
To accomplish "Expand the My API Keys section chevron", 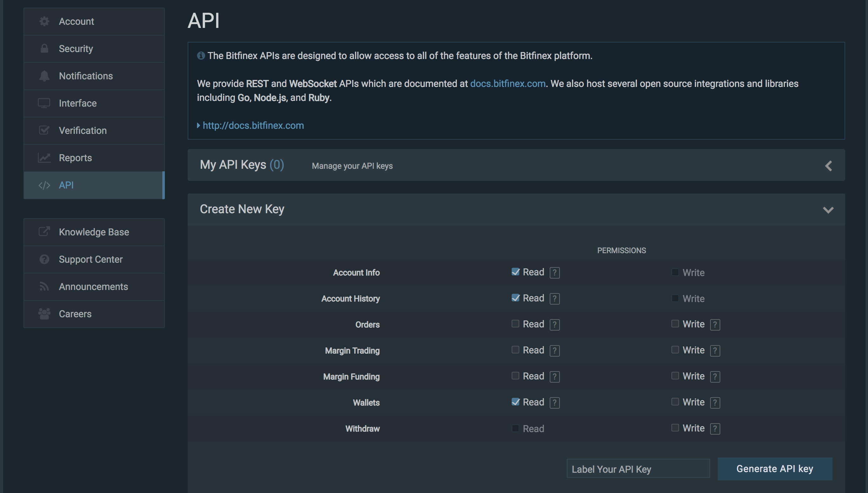I will 828,166.
